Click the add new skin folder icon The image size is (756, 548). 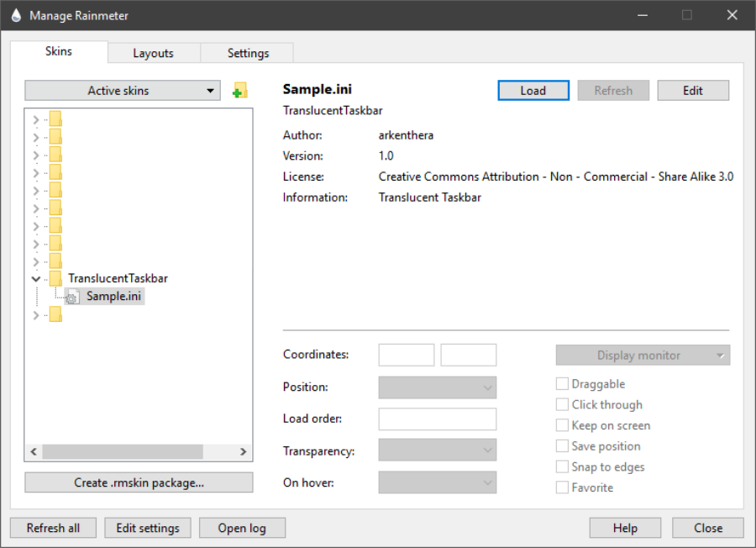(240, 91)
